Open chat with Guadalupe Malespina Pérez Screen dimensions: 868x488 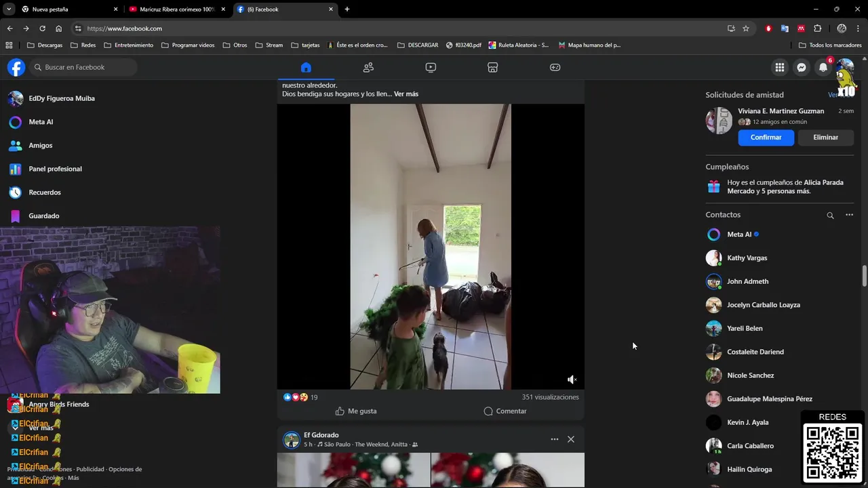[770, 399]
